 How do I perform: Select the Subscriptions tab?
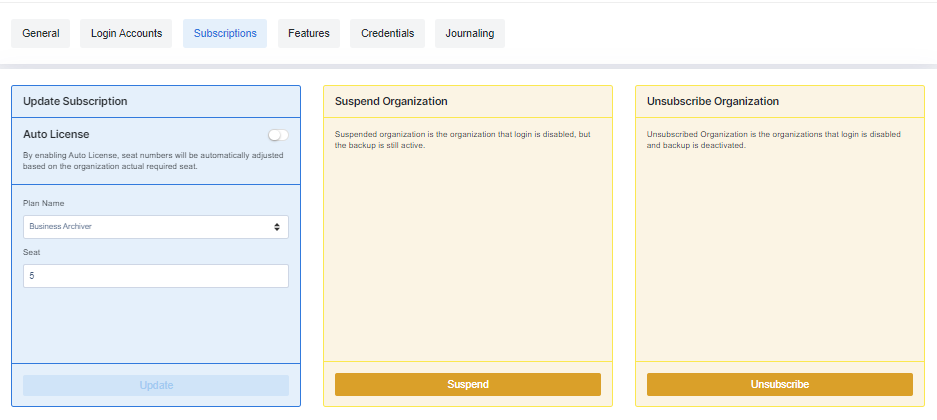coord(225,33)
